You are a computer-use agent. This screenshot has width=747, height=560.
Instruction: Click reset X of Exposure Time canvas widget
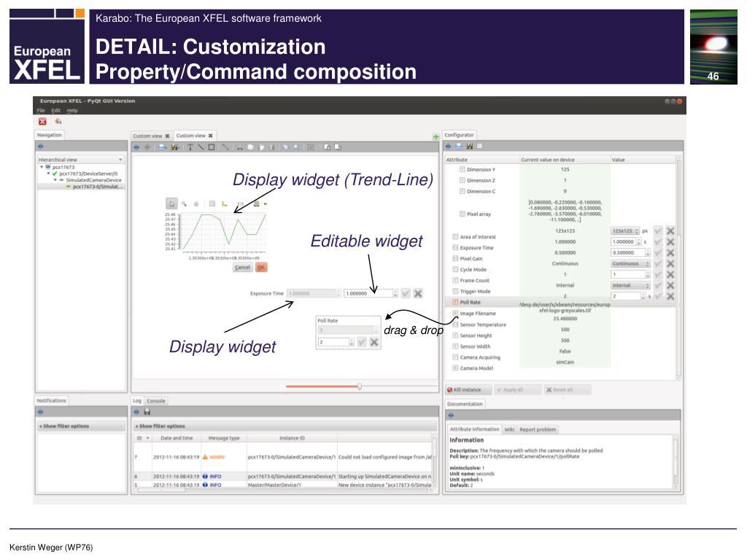tap(418, 293)
